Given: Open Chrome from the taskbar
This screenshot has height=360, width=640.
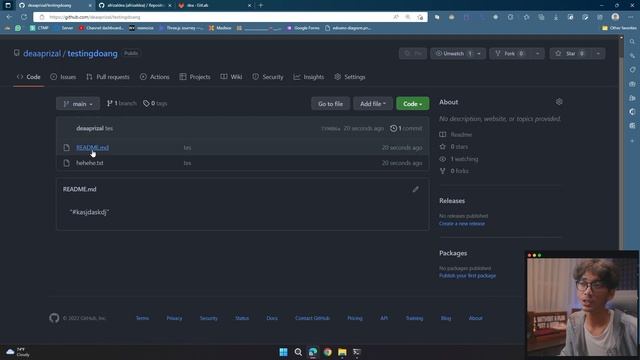Looking at the screenshot, I should click(x=327, y=352).
